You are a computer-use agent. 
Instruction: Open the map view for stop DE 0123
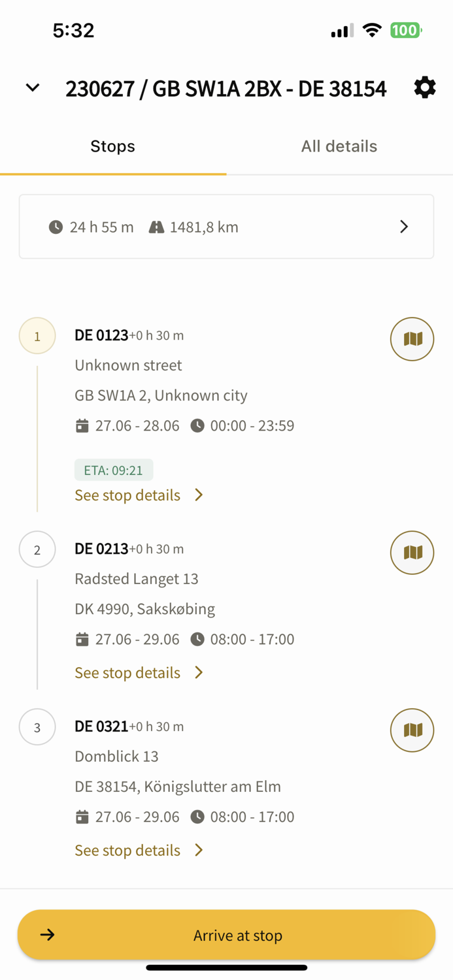coord(412,339)
